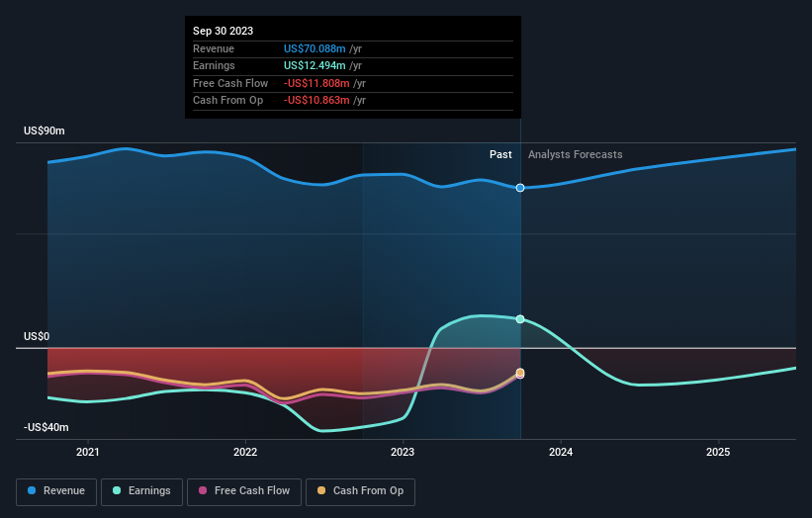Screen dimensions: 812x518
Task: Click the 'Earnings' row label in tooltip
Action: [214, 65]
